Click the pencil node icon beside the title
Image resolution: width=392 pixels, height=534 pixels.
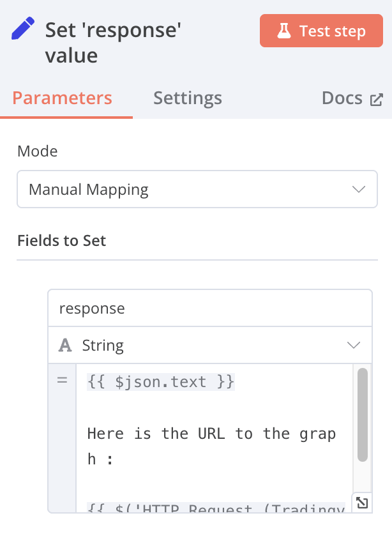coord(24,29)
